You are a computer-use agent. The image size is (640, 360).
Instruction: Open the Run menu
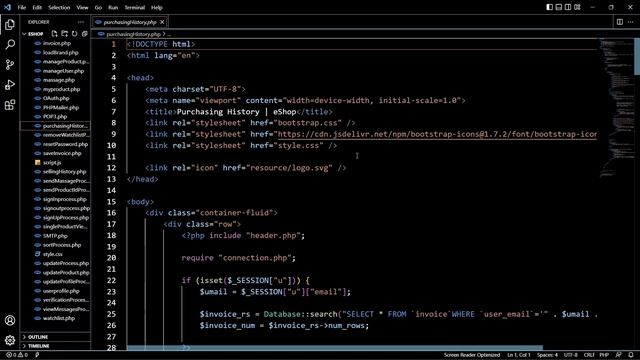pos(113,7)
